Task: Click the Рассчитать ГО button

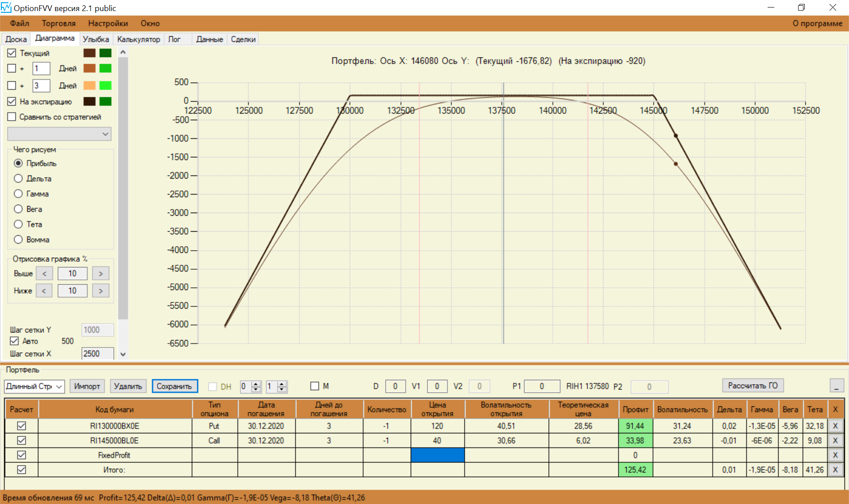Action: [753, 386]
